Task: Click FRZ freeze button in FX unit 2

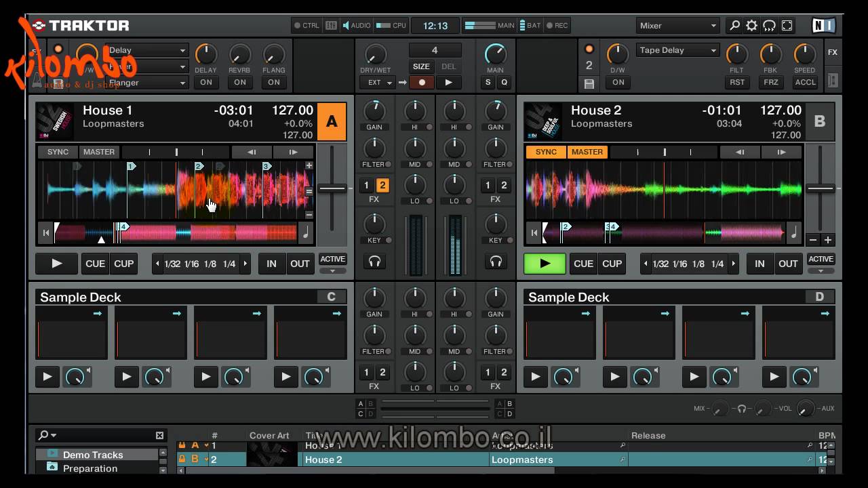Action: point(770,82)
